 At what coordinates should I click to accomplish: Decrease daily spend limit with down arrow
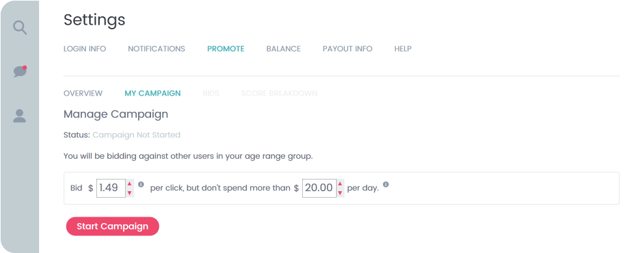click(x=340, y=193)
